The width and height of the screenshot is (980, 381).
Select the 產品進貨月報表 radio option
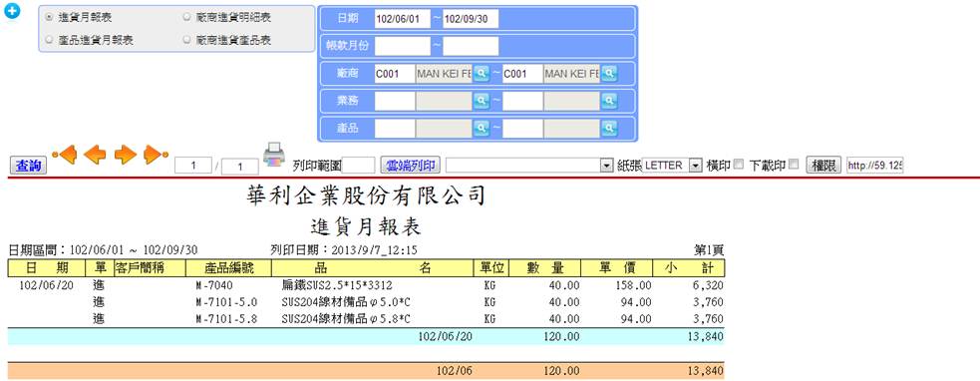(50, 40)
